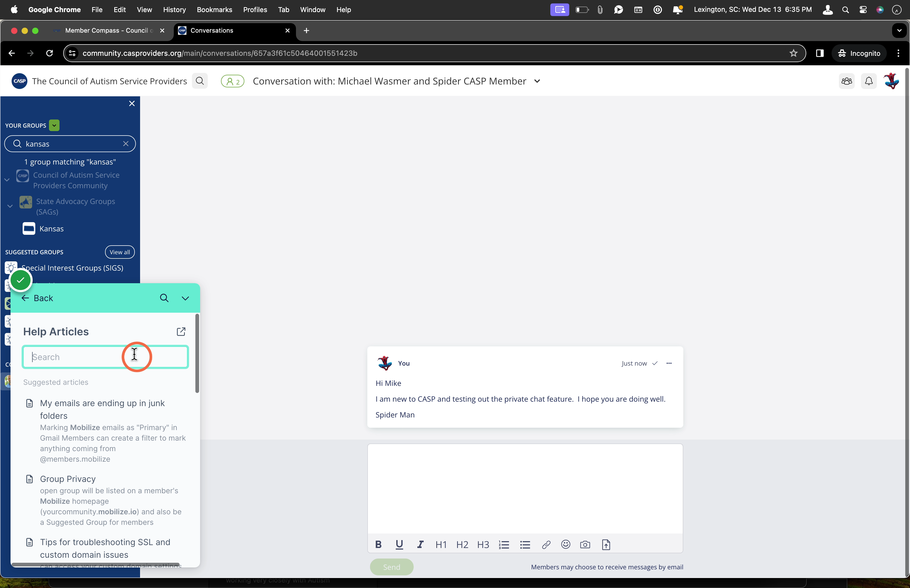Open a new browser tab
This screenshot has height=588, width=910.
[x=306, y=31]
